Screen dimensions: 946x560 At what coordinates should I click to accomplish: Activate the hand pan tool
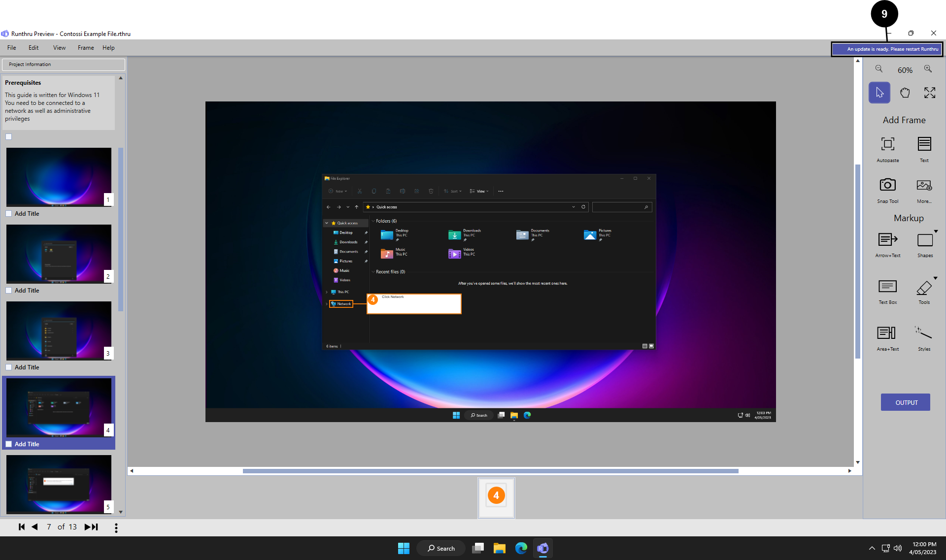pyautogui.click(x=905, y=93)
